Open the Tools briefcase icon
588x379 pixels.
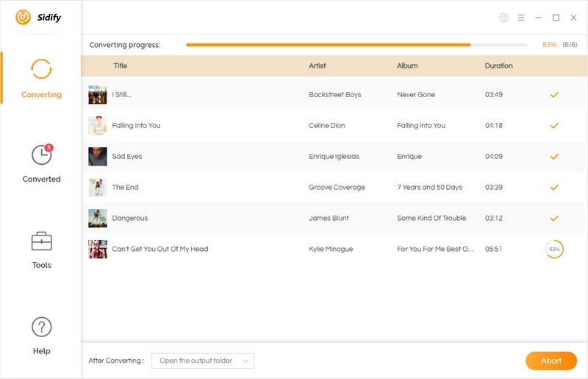tap(41, 241)
